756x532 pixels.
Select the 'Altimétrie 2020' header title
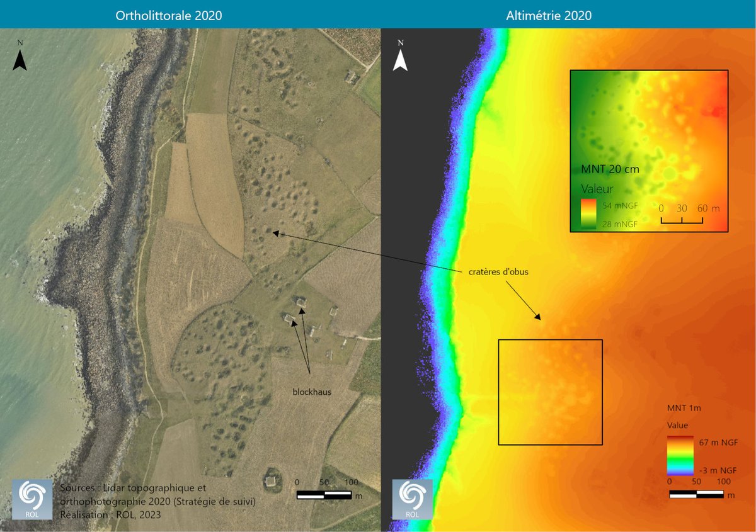tap(549, 16)
